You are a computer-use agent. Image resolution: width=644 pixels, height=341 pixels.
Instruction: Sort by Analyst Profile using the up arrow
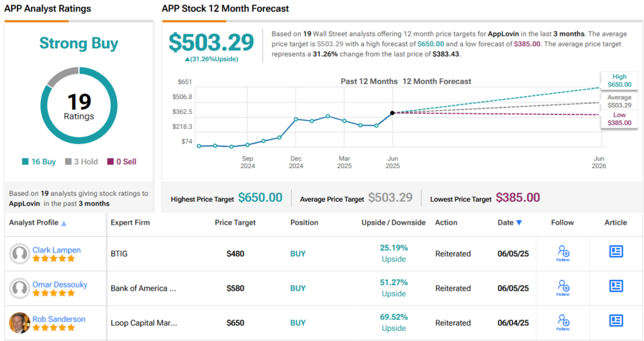(64, 223)
